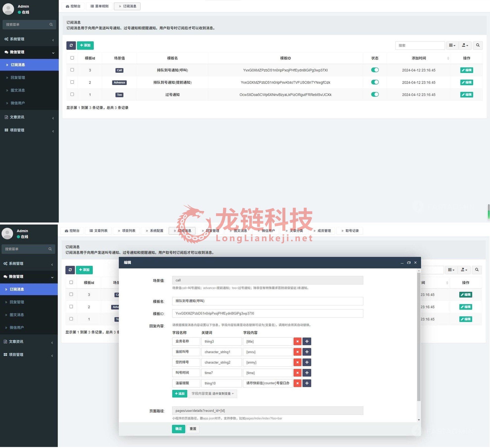This screenshot has width=490, height=448.
Task: Toggle status switch for 过号通知
Action: coord(375,94)
